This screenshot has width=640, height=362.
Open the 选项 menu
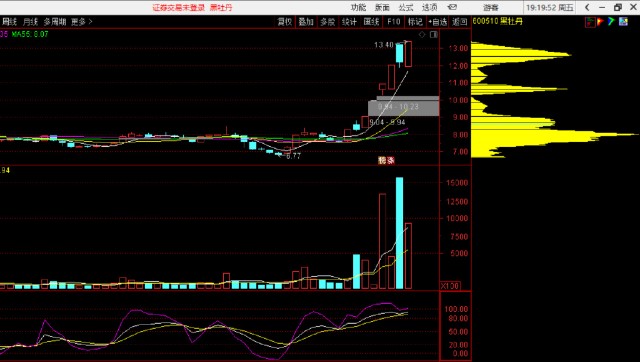tap(429, 7)
